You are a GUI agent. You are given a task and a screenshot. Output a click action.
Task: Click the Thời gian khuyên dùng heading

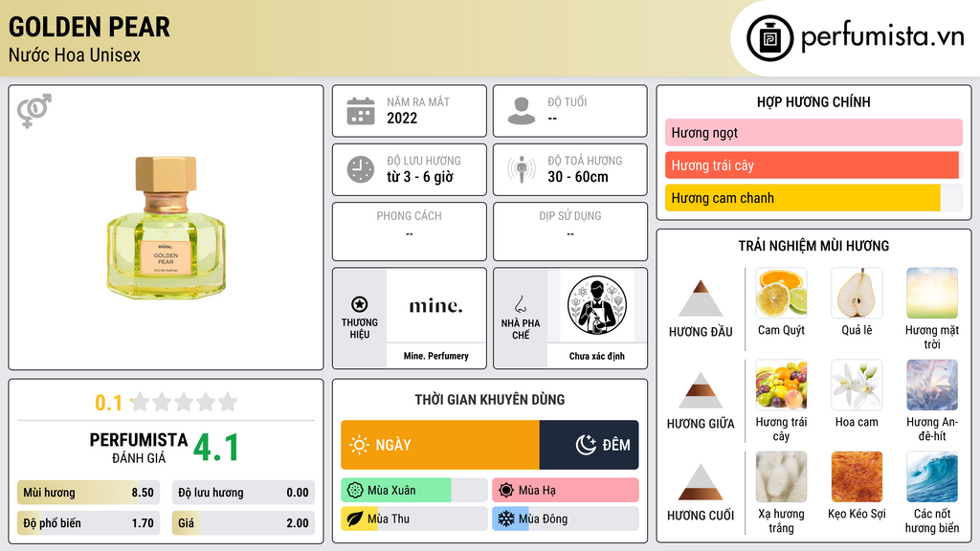(x=490, y=400)
